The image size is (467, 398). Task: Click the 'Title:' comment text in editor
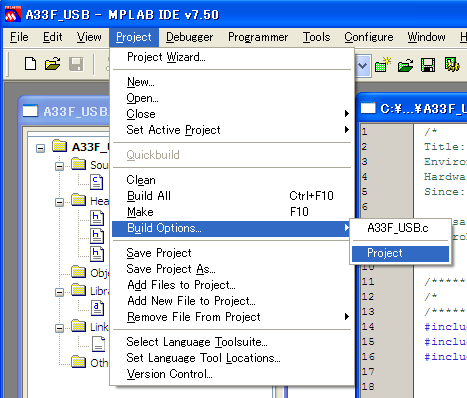pos(444,147)
